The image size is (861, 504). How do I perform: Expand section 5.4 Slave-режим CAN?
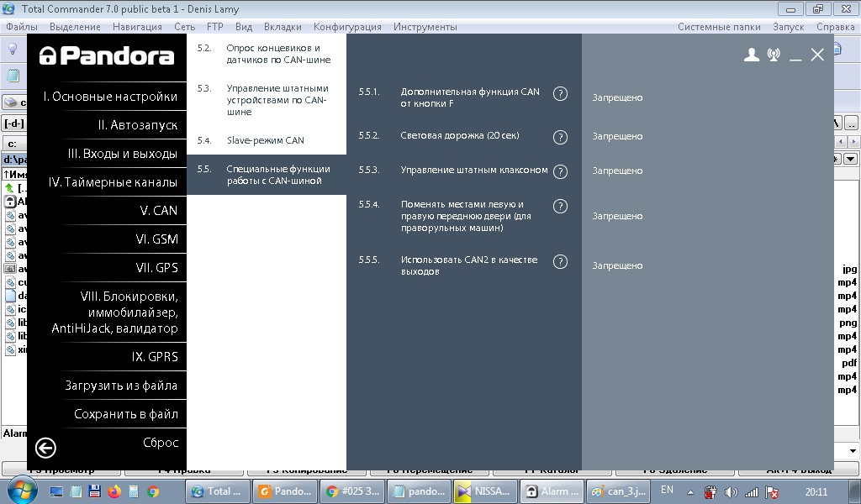265,140
